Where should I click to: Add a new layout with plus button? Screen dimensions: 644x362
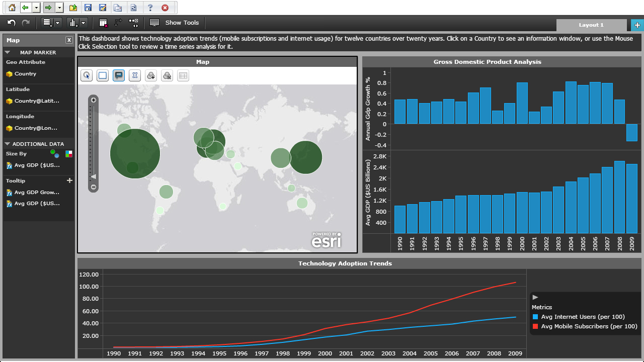coord(637,25)
